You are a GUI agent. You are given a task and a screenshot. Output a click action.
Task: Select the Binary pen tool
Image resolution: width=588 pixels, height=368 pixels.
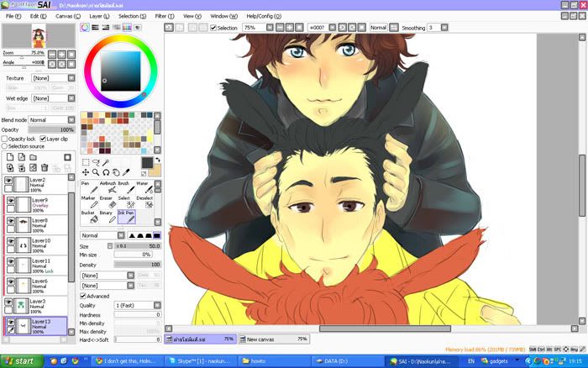click(106, 218)
